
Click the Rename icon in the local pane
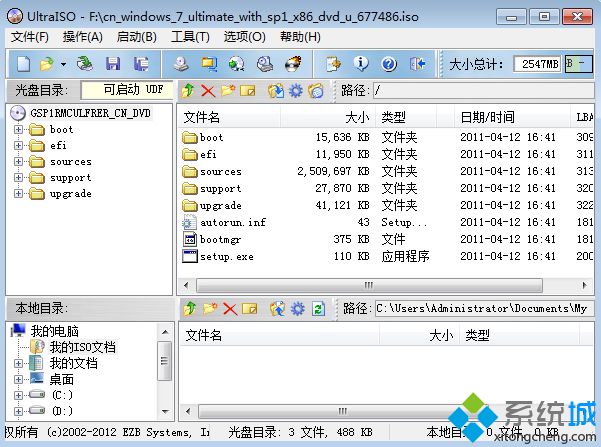(250, 309)
